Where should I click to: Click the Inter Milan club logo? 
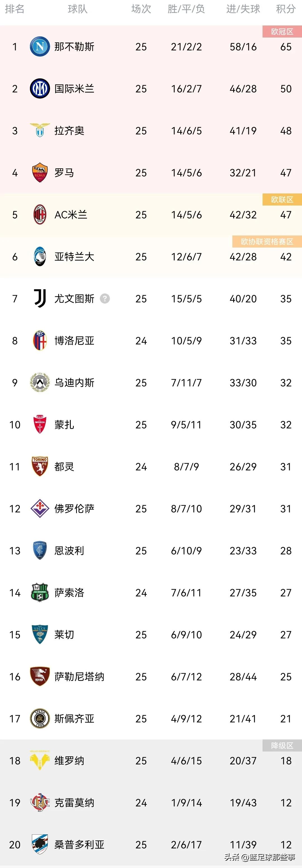coord(40,88)
